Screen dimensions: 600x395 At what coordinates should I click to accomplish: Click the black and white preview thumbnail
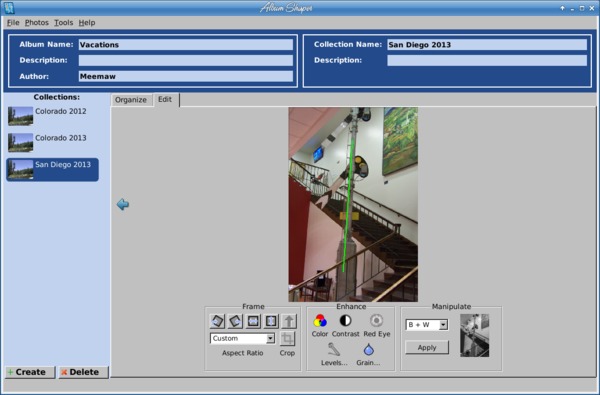coord(474,335)
